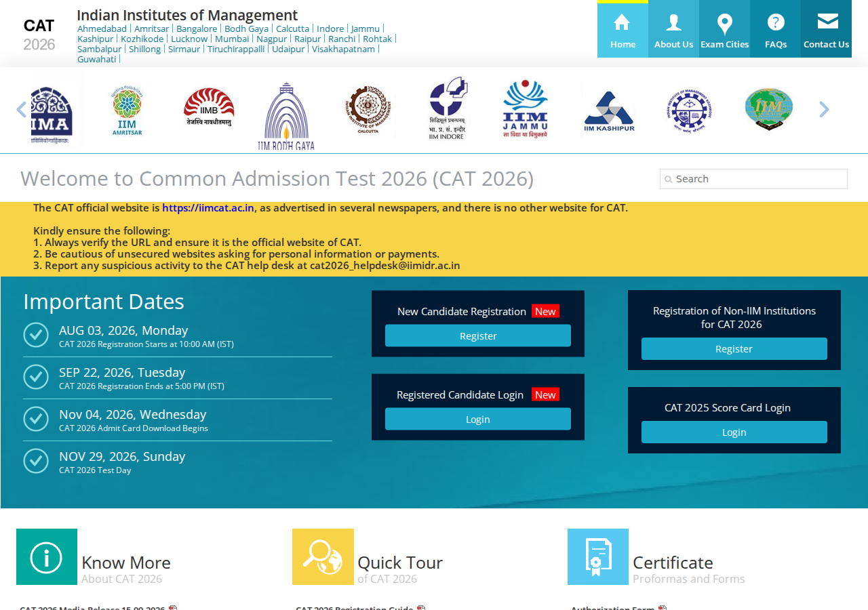Open the Know More About CAT 2026 heading
Screen dimensions: 868x610
(x=126, y=569)
